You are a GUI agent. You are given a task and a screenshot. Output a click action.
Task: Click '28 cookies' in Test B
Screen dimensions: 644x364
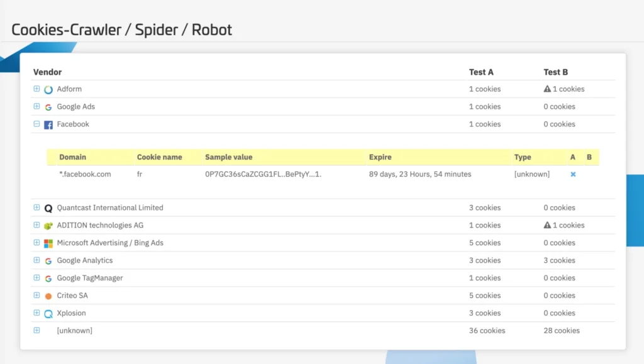(562, 330)
